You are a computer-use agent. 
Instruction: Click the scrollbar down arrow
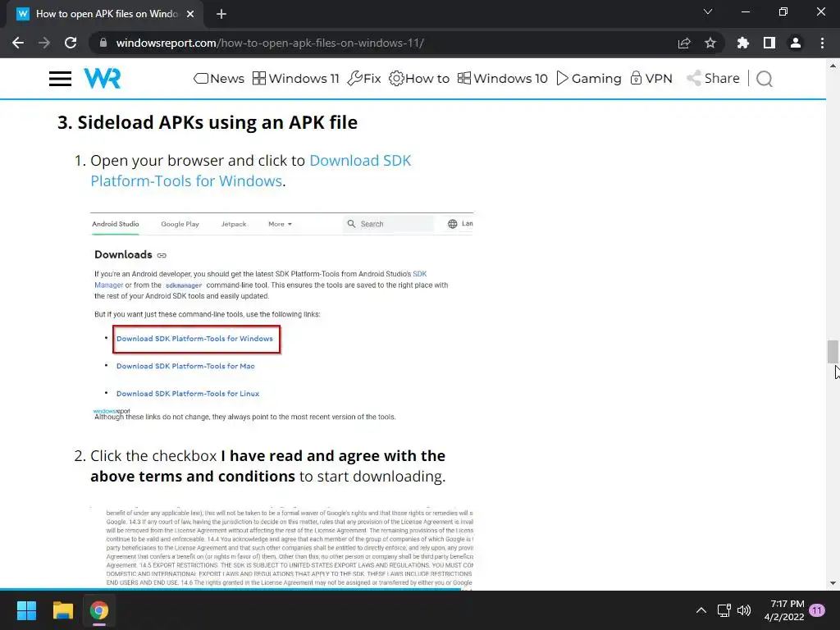click(833, 583)
